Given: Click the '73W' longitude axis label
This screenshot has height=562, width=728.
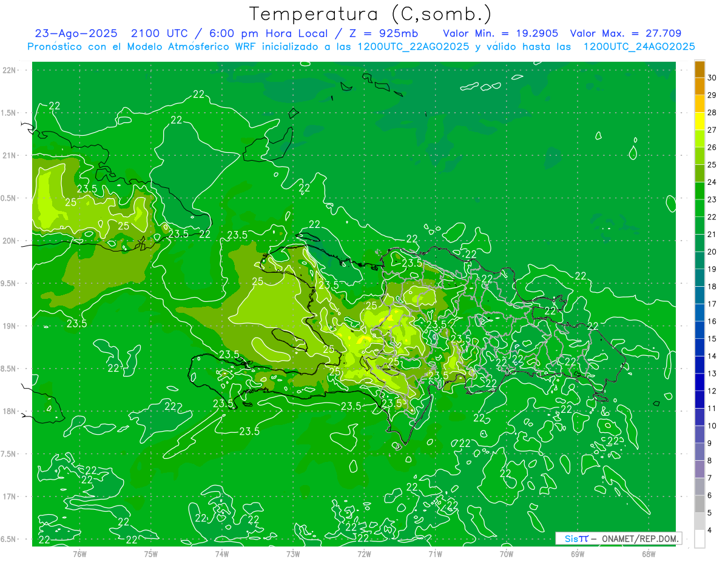Looking at the screenshot, I should pyautogui.click(x=293, y=554).
